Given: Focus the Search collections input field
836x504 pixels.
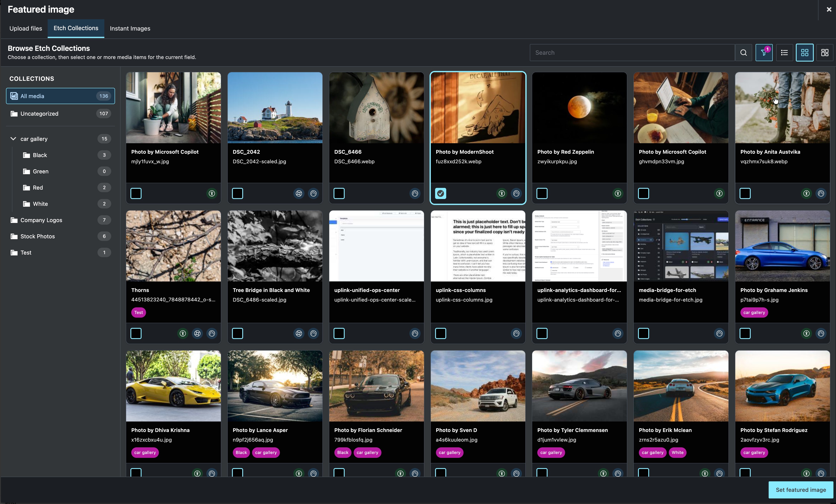Looking at the screenshot, I should pyautogui.click(x=632, y=53).
